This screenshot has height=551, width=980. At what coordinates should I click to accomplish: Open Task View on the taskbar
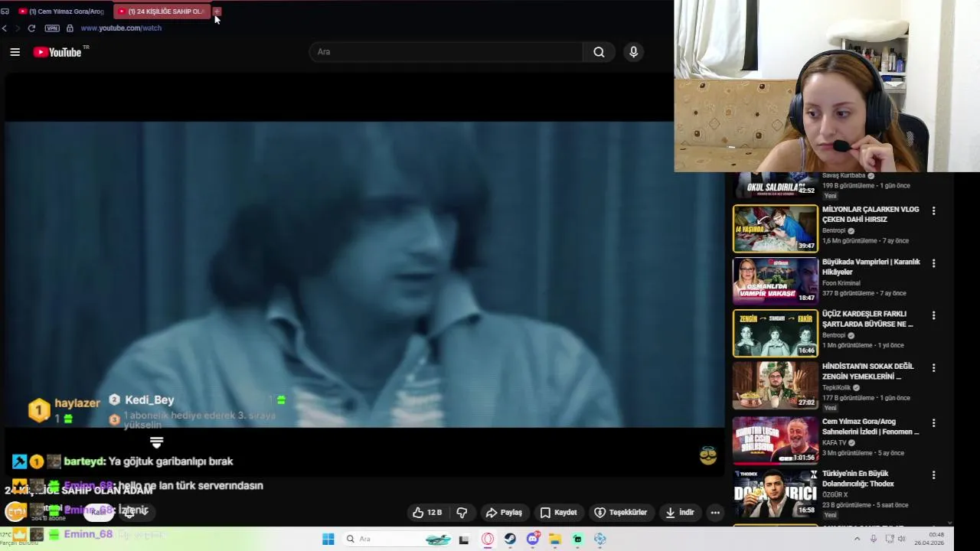(463, 540)
